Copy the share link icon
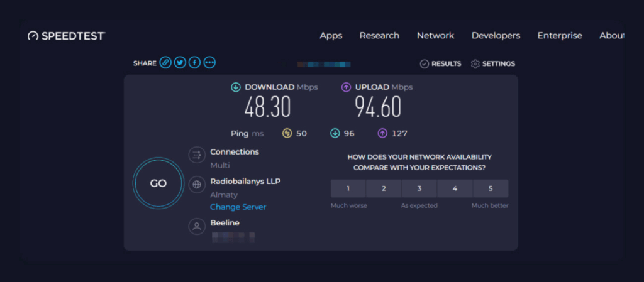This screenshot has width=644, height=282. (165, 63)
